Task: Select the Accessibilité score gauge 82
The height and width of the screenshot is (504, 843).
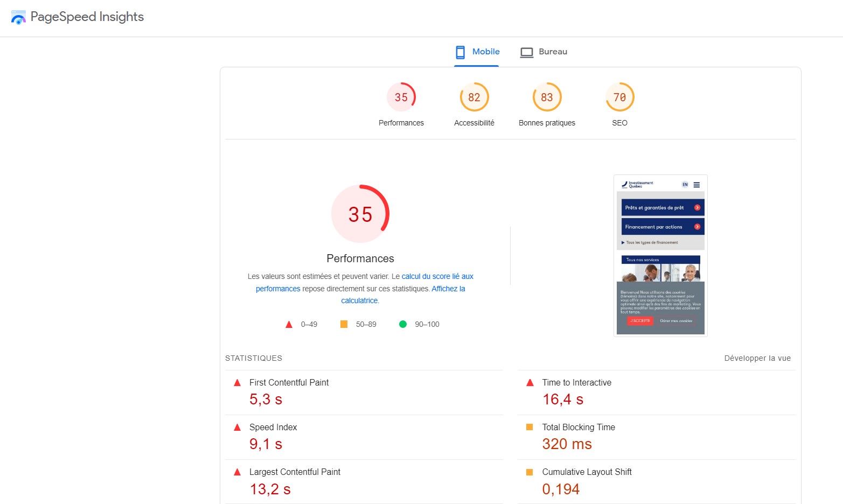Action: click(x=474, y=97)
